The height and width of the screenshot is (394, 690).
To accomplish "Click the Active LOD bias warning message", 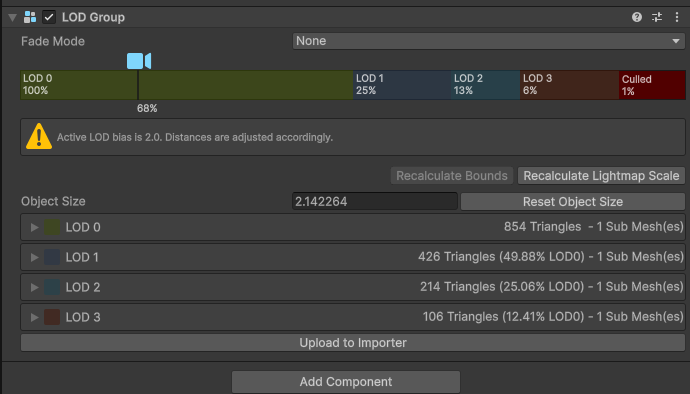I will click(195, 137).
